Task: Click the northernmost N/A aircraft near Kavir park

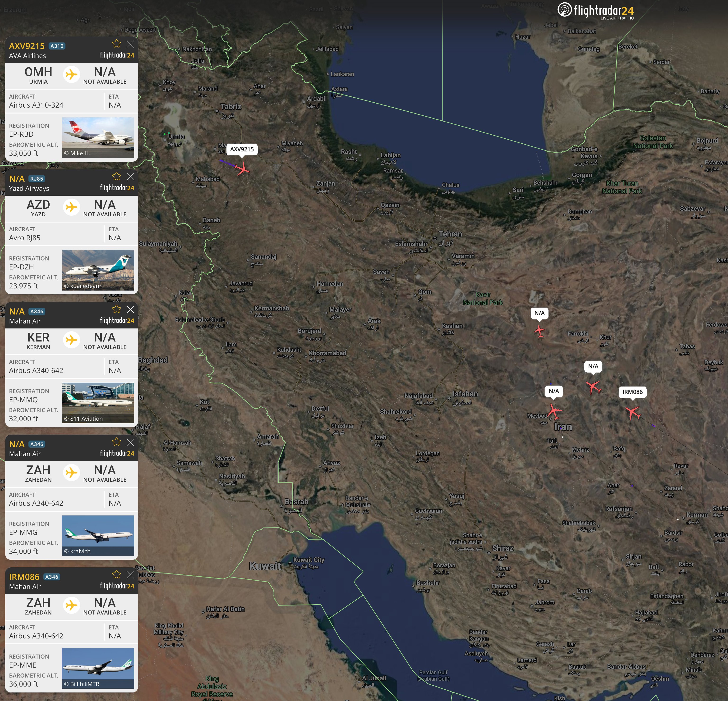Action: [x=540, y=330]
